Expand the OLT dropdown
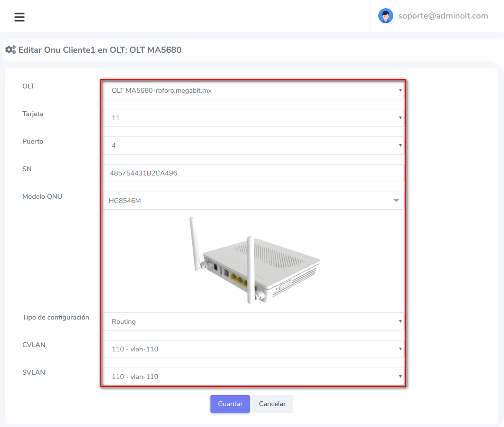Image resolution: width=504 pixels, height=427 pixels. (x=253, y=90)
